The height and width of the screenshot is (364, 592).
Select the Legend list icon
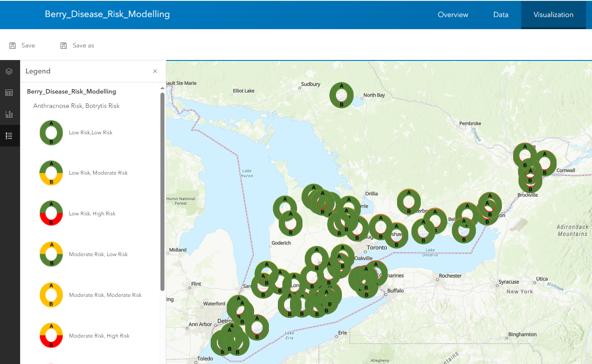(9, 136)
